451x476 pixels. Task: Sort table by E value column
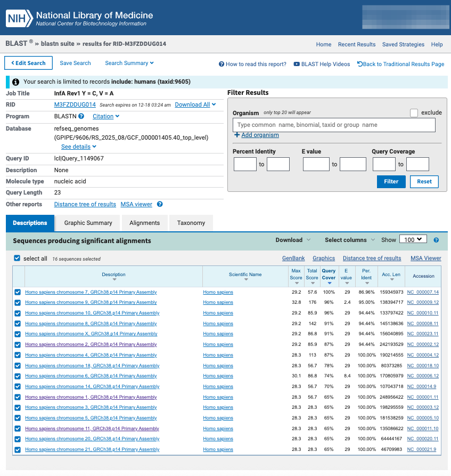[346, 277]
